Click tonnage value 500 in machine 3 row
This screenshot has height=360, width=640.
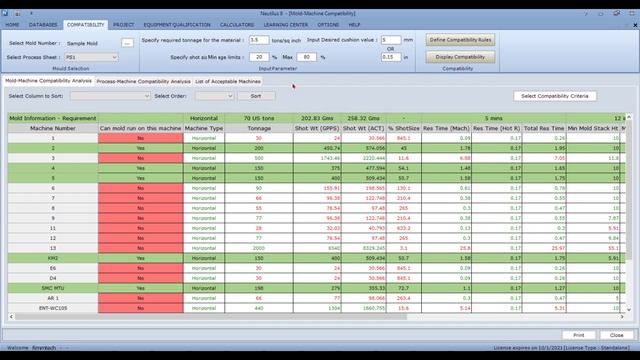[259, 158]
